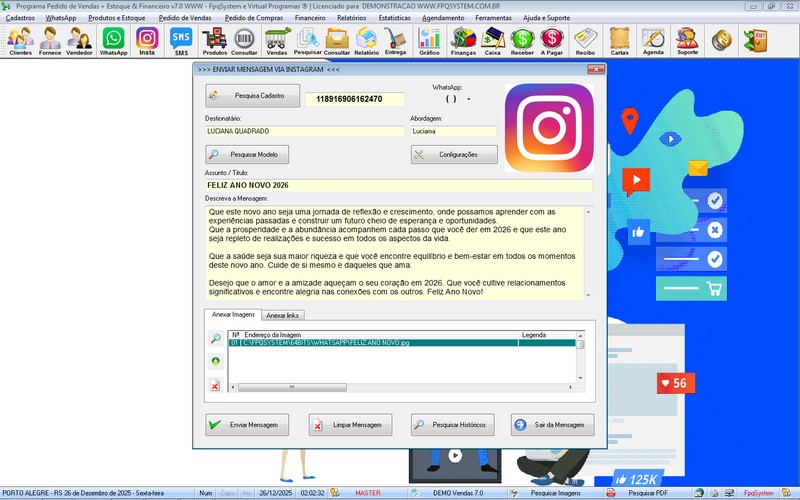This screenshot has width=800, height=500.
Task: Open the Insta toolbar icon
Action: 147,41
